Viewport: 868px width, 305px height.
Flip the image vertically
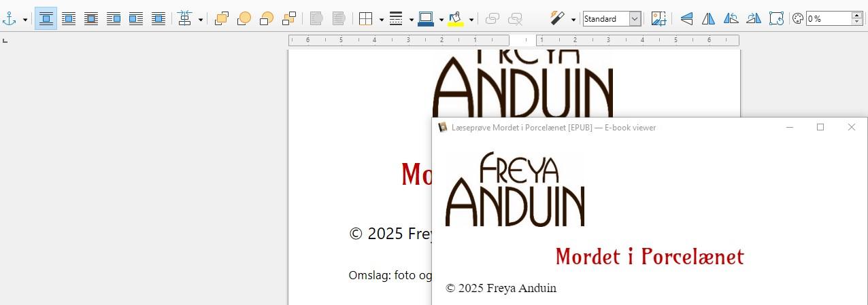click(x=686, y=19)
